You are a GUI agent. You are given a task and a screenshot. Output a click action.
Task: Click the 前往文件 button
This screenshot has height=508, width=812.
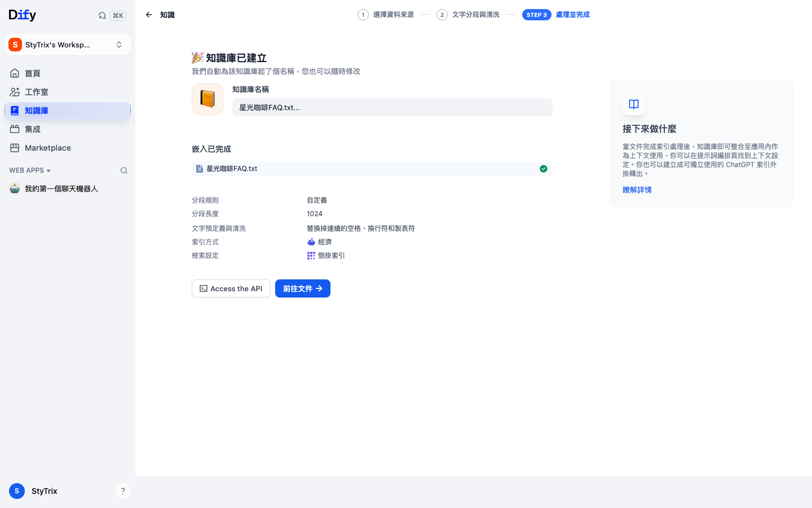point(303,288)
